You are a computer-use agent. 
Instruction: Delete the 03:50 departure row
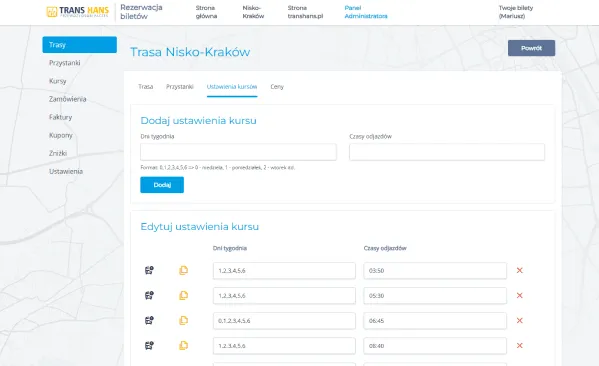tap(520, 270)
